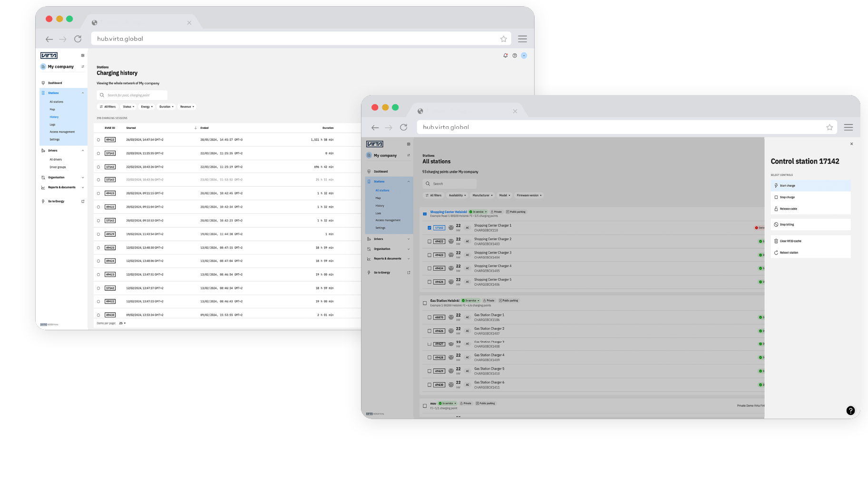Uncheck the checkbox for charging point 17142

pyautogui.click(x=429, y=228)
